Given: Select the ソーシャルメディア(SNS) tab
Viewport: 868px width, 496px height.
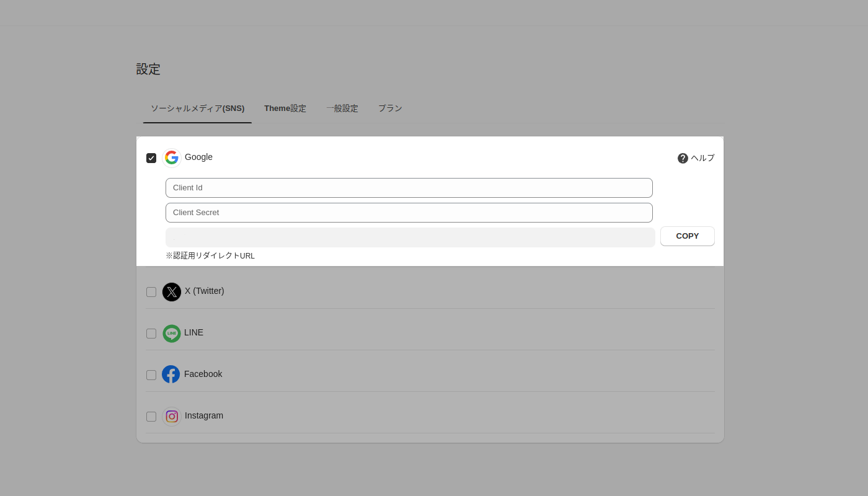Looking at the screenshot, I should point(197,108).
